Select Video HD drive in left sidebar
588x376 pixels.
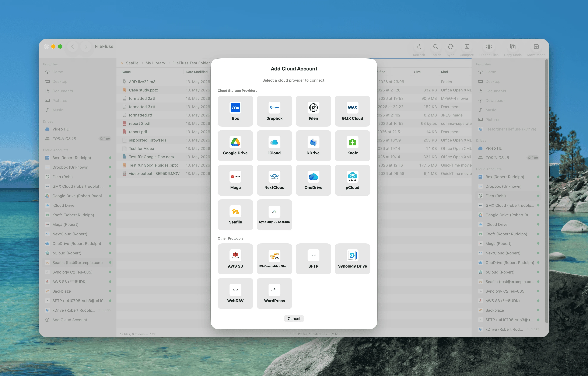pos(77,129)
